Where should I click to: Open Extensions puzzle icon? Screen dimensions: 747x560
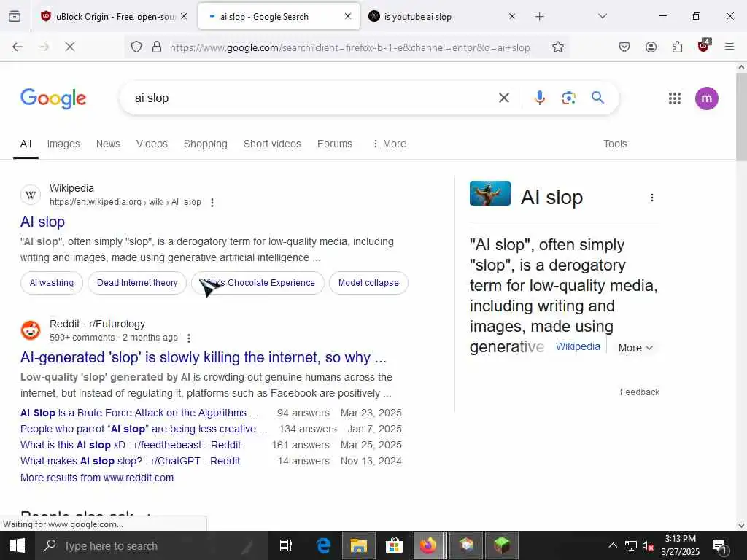click(677, 47)
